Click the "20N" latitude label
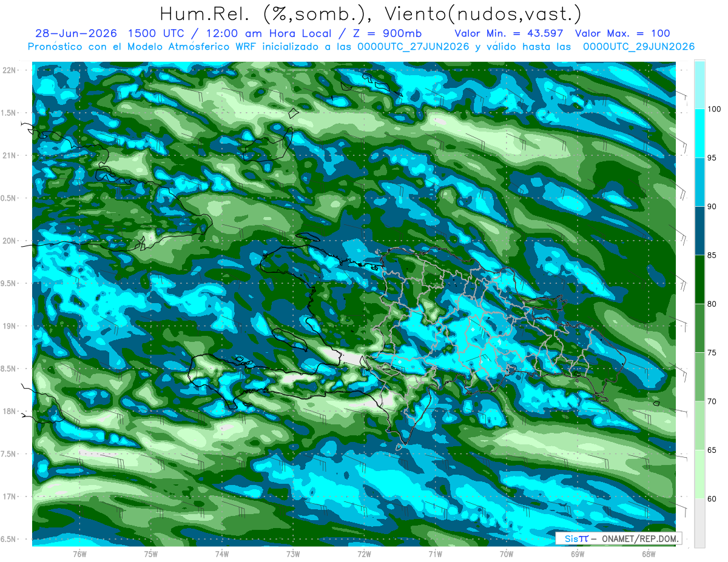Image resolution: width=728 pixels, height=562 pixels. point(10,241)
